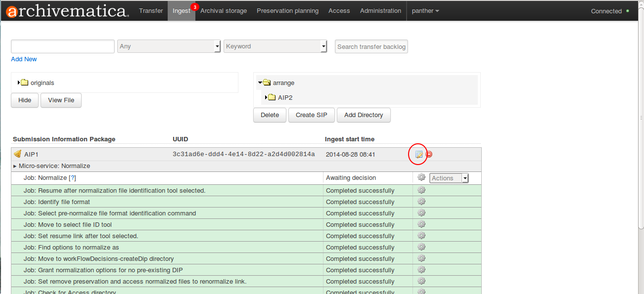Screen dimensions: 644x294
Task: Open the panther user menu
Action: point(425,11)
